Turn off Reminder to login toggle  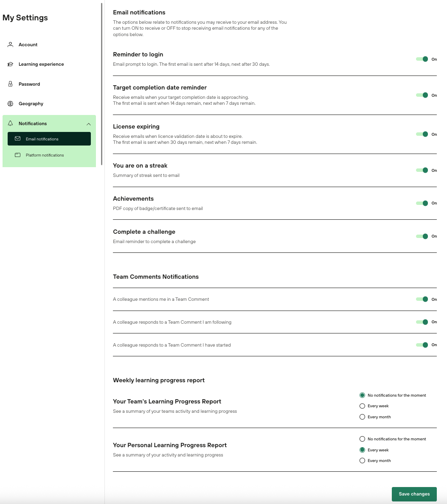(x=422, y=59)
